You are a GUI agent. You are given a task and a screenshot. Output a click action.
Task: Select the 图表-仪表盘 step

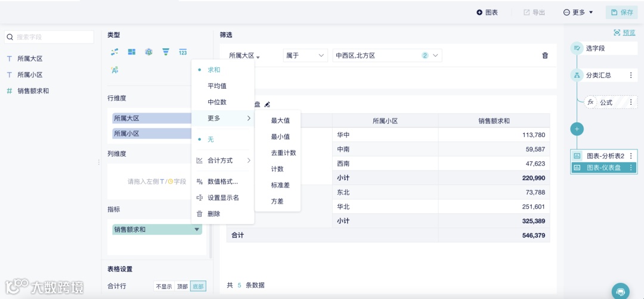pos(603,168)
